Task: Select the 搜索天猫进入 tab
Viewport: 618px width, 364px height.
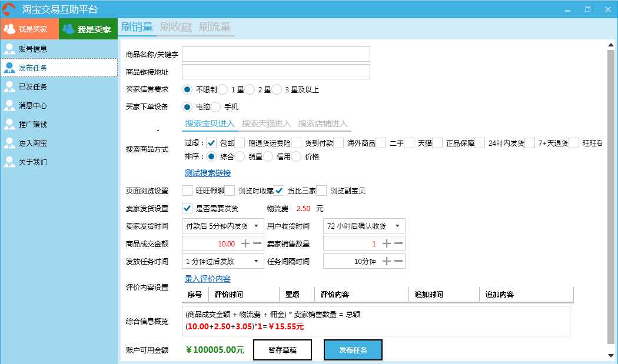Action: [x=266, y=123]
